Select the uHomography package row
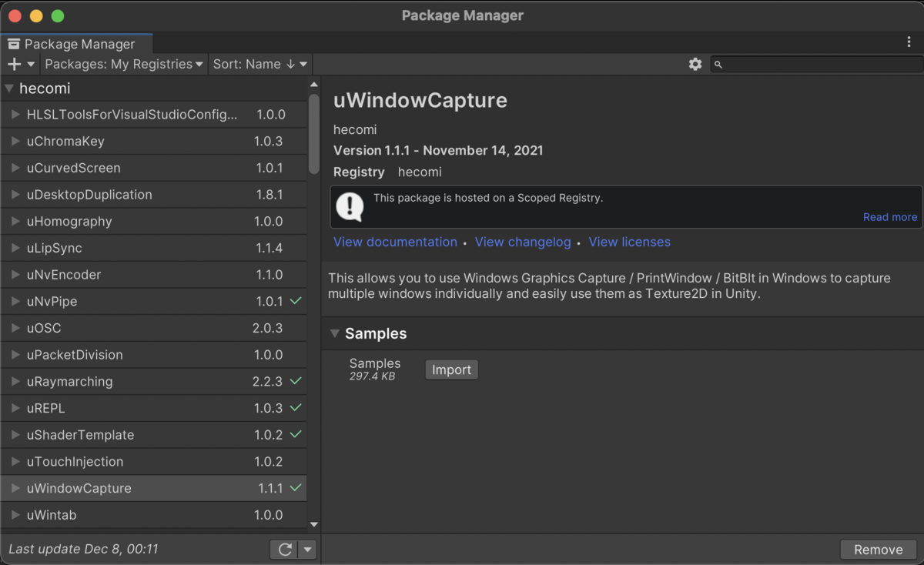The width and height of the screenshot is (924, 565). pos(154,221)
